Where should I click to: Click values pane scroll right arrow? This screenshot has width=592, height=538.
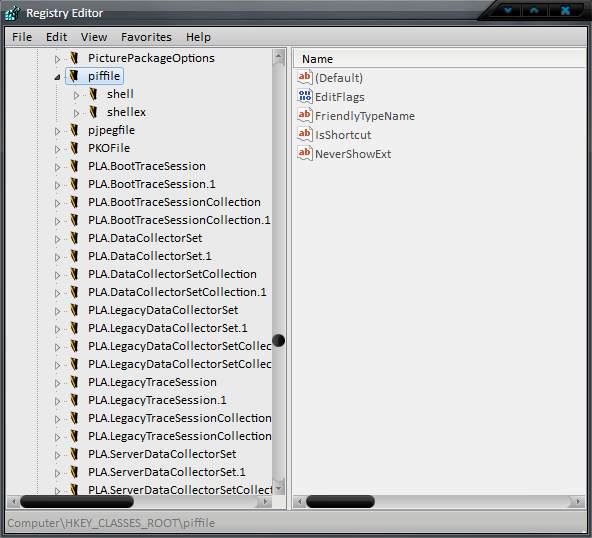578,502
